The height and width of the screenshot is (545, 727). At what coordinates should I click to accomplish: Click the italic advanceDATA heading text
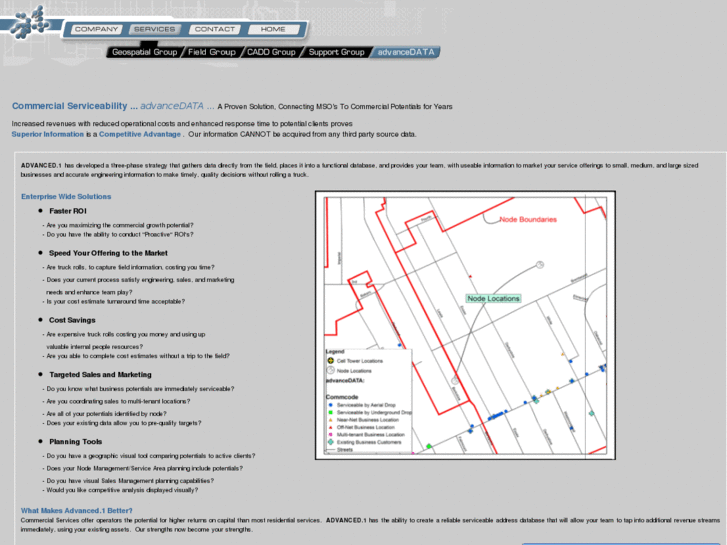click(172, 106)
